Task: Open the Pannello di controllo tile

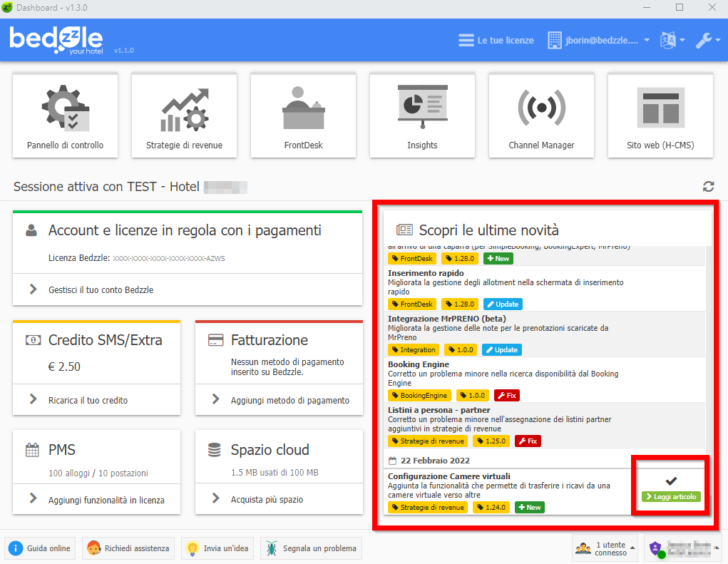Action: [65, 116]
